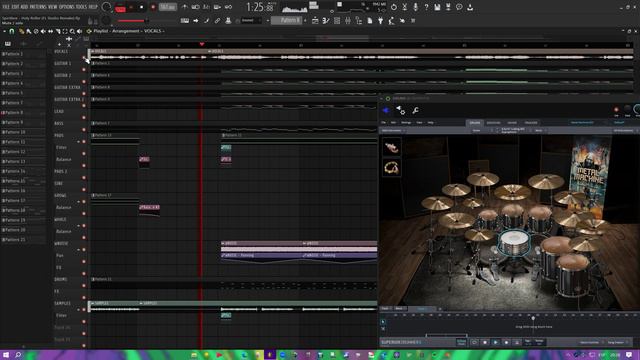Enable typing keyboard to piano icon
The width and height of the screenshot is (640, 360).
pyautogui.click(x=184, y=20)
